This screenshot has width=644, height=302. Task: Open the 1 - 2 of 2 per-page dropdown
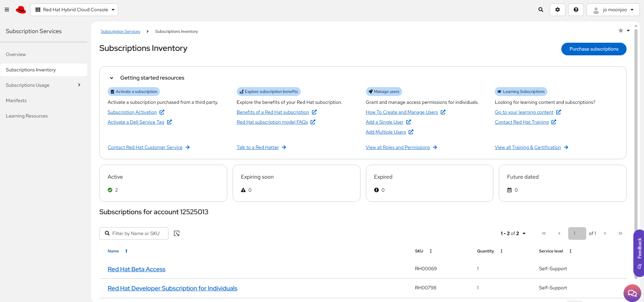click(x=513, y=233)
